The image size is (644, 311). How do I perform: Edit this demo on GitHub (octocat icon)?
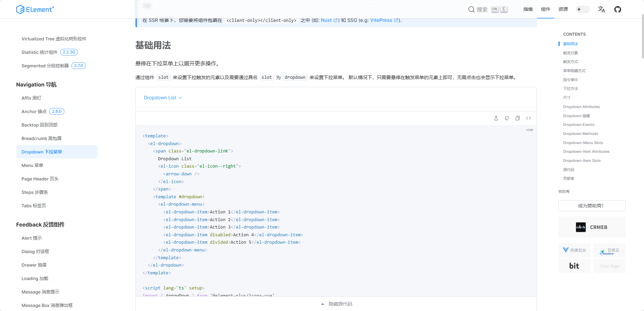click(507, 118)
